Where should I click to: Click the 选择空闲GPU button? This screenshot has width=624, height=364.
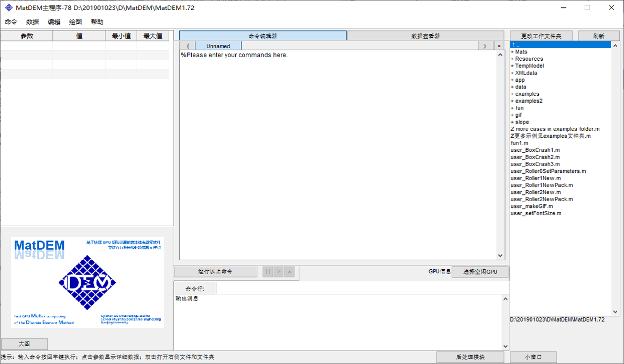point(480,272)
